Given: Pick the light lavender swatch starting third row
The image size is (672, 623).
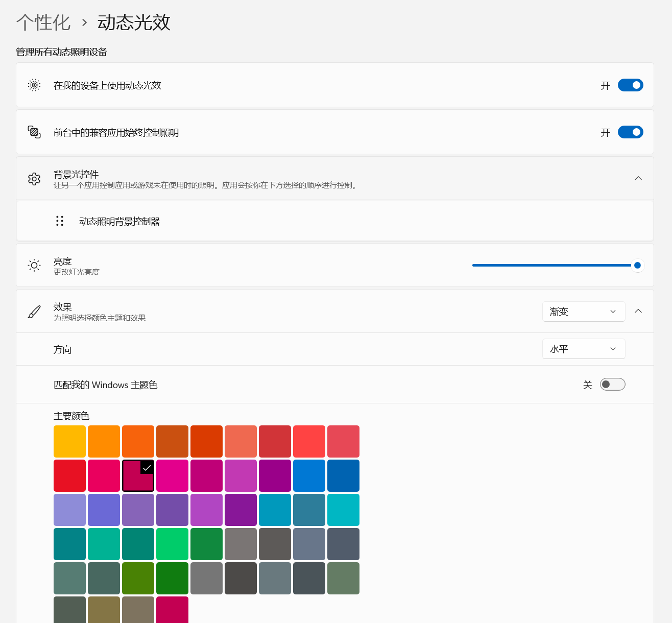Looking at the screenshot, I should pyautogui.click(x=69, y=510).
